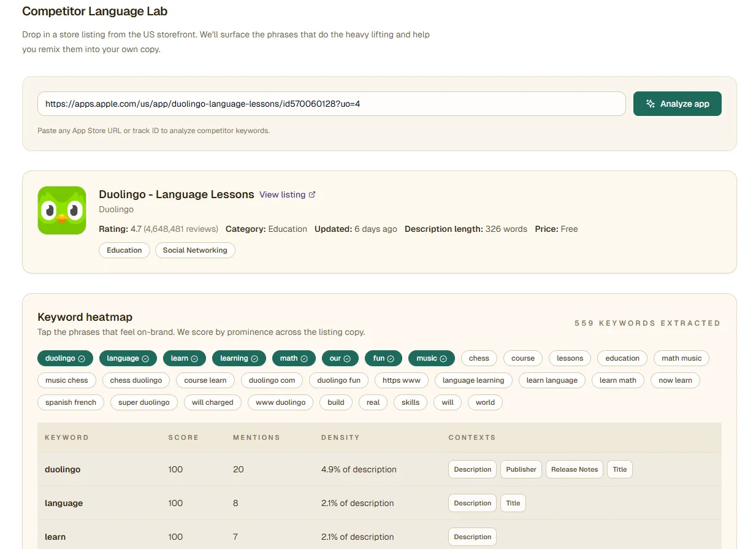756x549 pixels.
Task: Unselect the 'music' keyword chip
Action: pos(432,358)
